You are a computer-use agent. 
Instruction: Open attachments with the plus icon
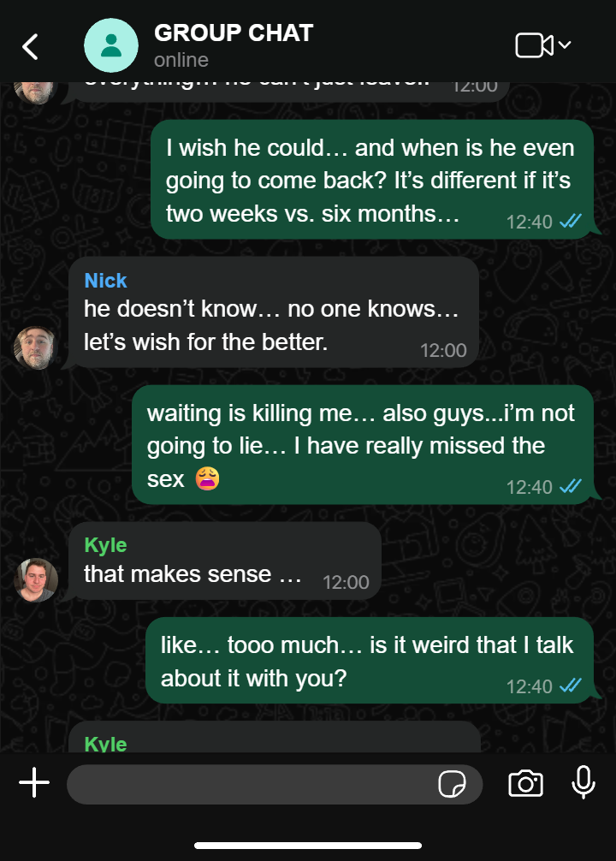coord(34,782)
